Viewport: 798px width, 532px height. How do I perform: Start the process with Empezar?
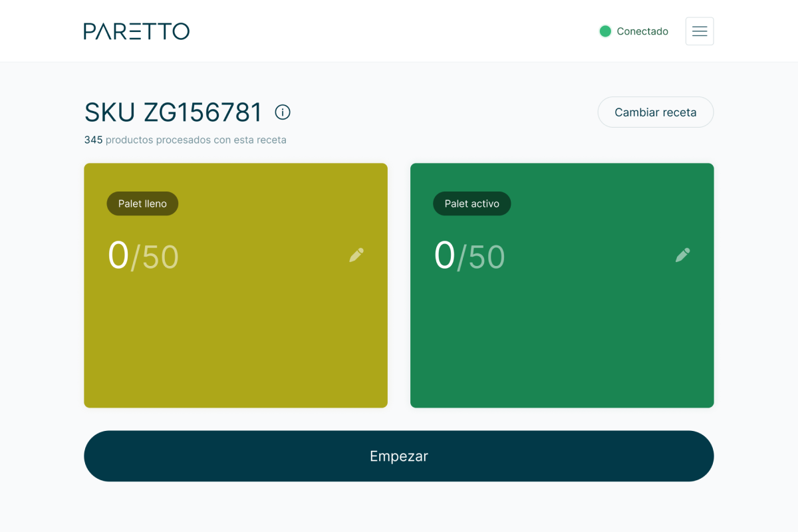(x=399, y=456)
